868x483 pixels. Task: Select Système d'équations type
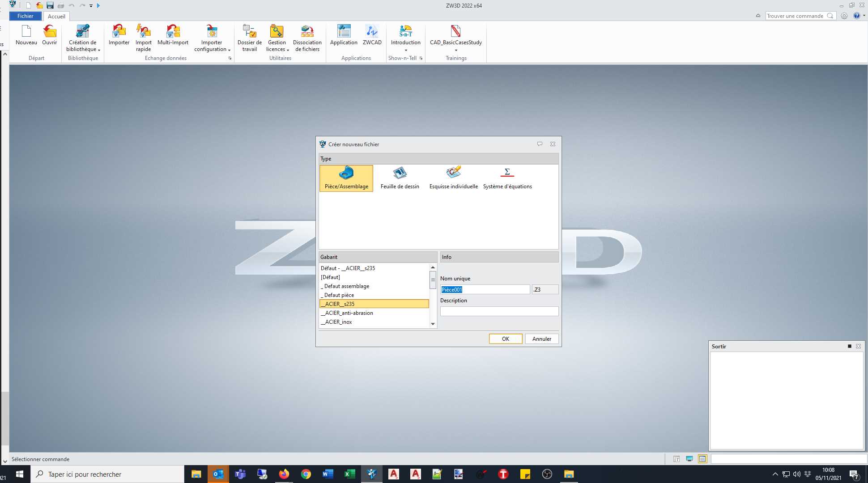(507, 178)
